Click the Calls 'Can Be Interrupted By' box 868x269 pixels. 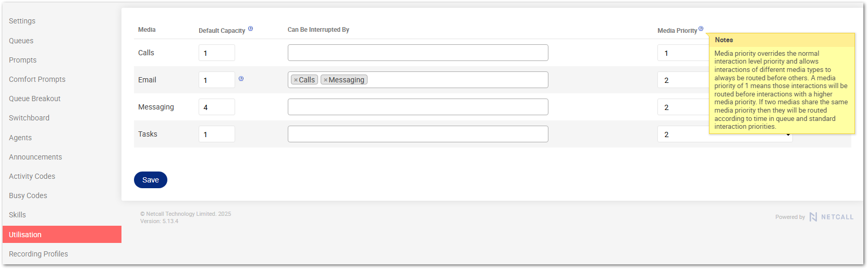coord(418,53)
